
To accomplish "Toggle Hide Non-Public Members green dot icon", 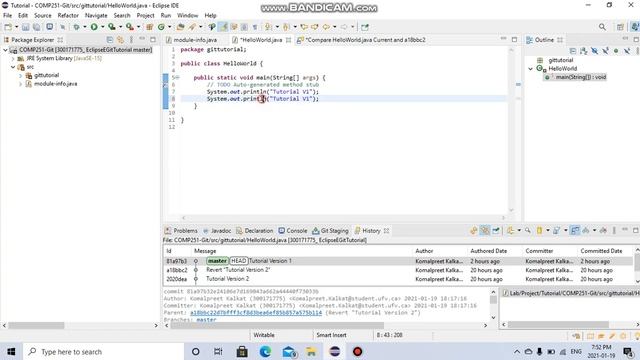I will (x=616, y=51).
